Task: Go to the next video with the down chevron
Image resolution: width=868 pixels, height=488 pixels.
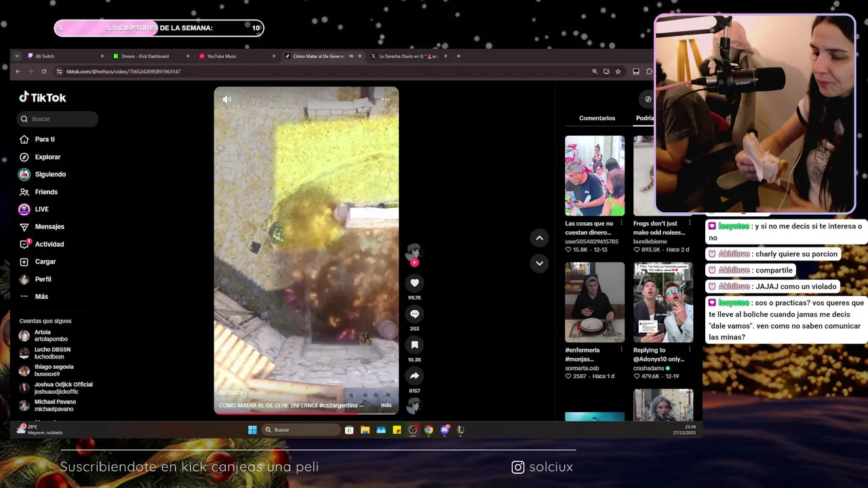Action: (539, 263)
